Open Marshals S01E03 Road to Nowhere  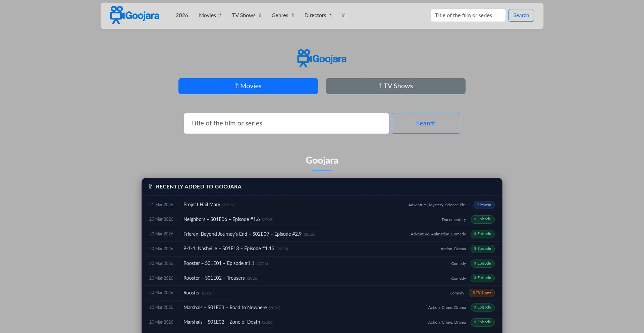coord(225,308)
